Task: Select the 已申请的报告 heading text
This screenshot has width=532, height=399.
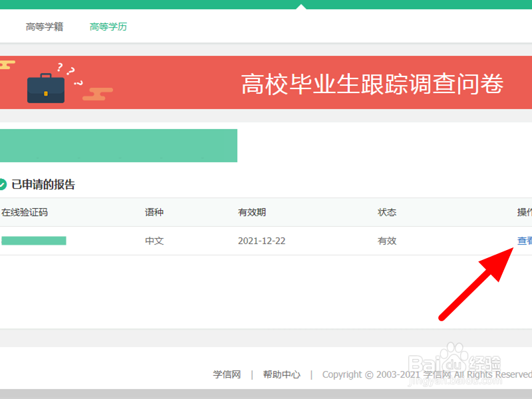Action: point(43,185)
